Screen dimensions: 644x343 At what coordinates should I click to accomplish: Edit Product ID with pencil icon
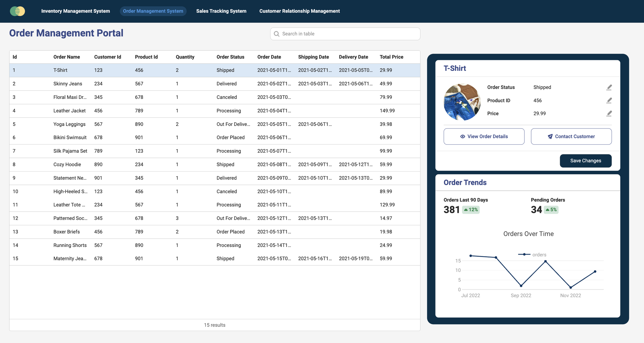(609, 100)
